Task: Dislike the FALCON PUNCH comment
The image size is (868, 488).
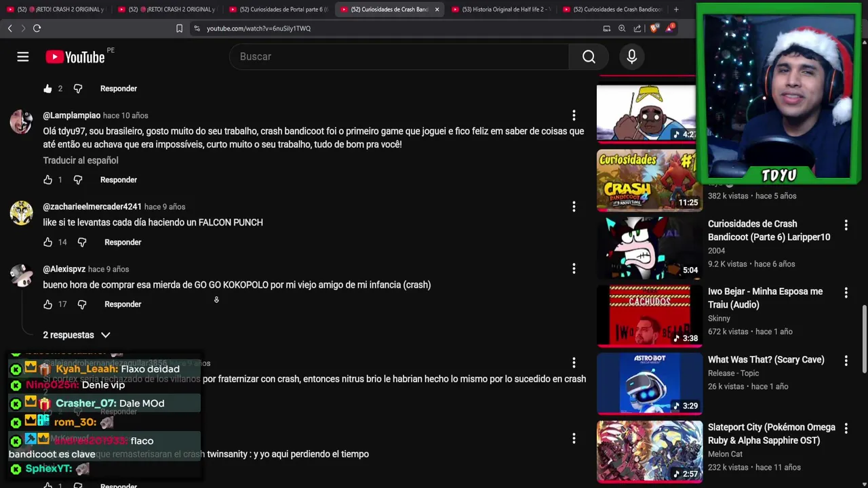Action: pos(82,242)
